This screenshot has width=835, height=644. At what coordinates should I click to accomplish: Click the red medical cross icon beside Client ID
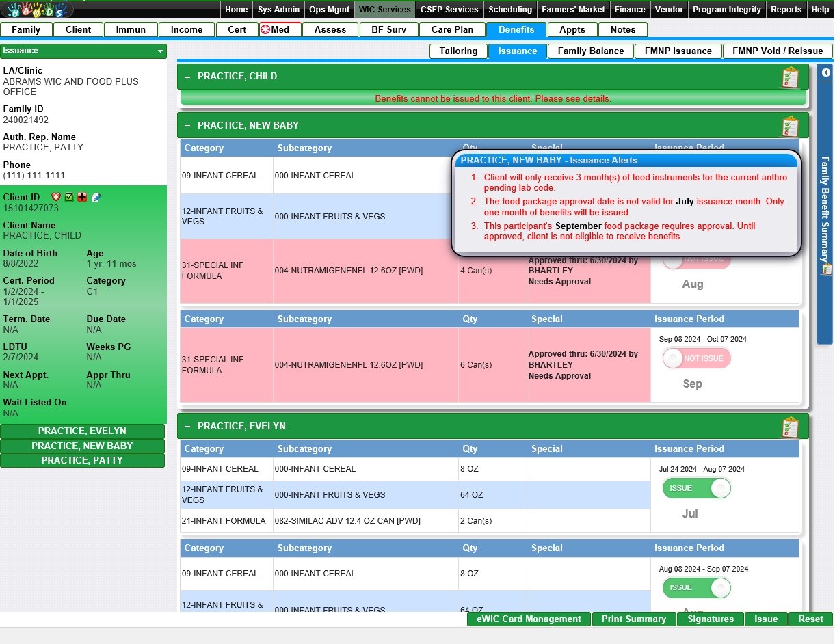pos(82,197)
